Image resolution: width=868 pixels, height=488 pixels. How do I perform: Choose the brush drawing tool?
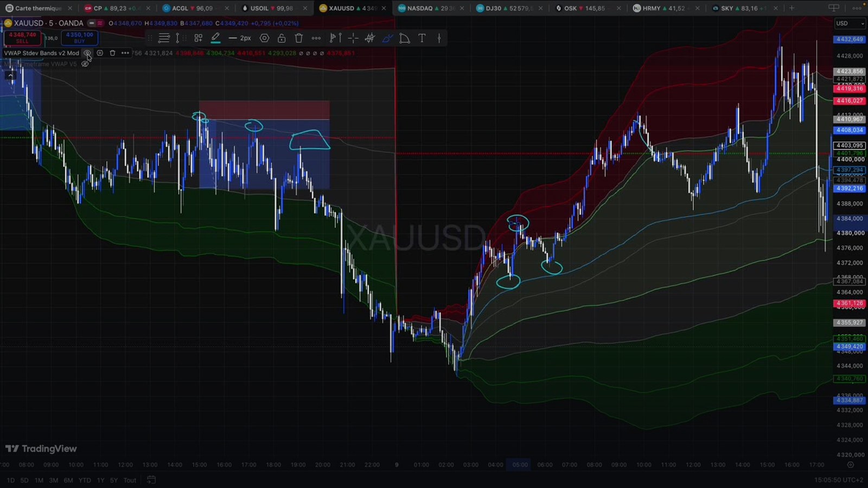click(x=387, y=38)
